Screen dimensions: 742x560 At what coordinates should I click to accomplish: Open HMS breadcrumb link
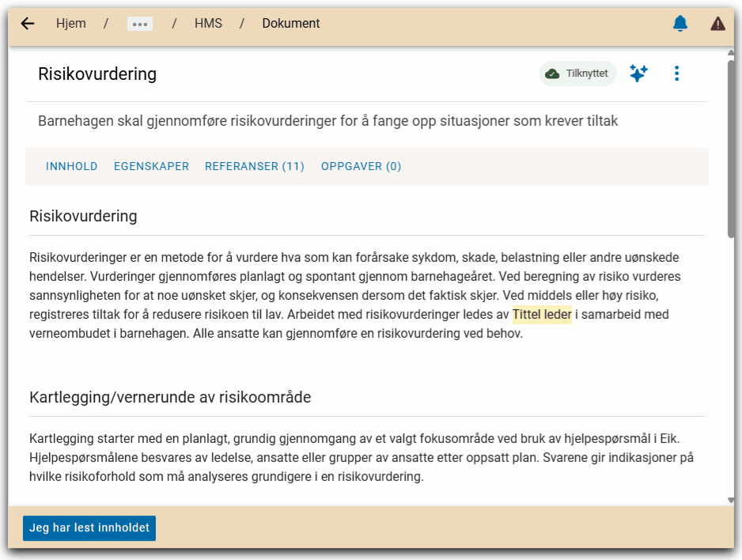pos(208,23)
